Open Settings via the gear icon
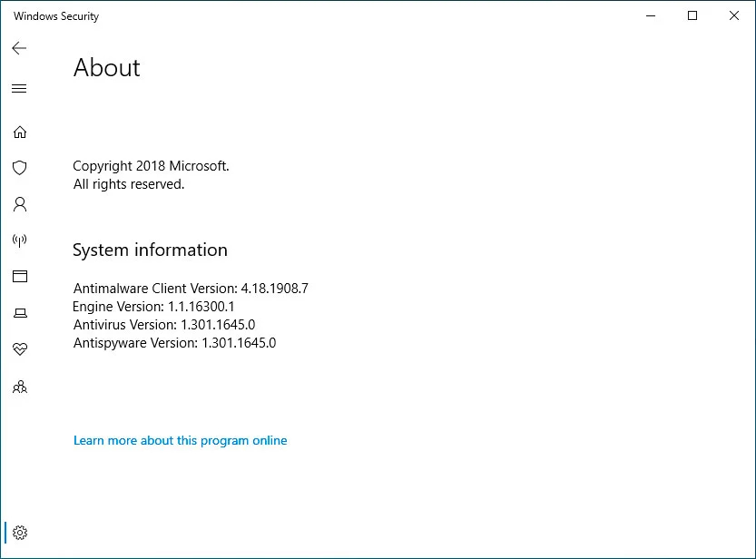Image resolution: width=756 pixels, height=559 pixels. pos(19,533)
